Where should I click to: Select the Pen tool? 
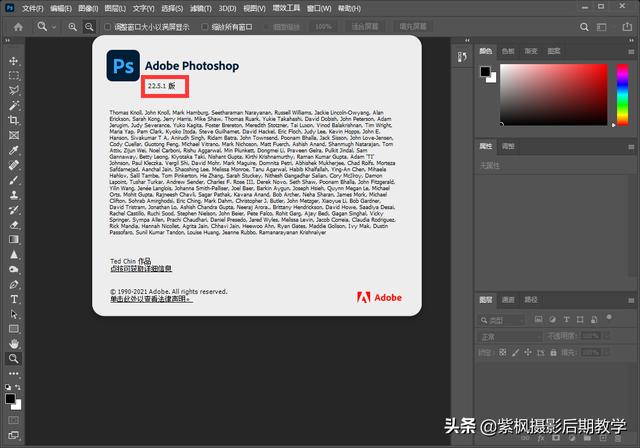click(x=13, y=284)
